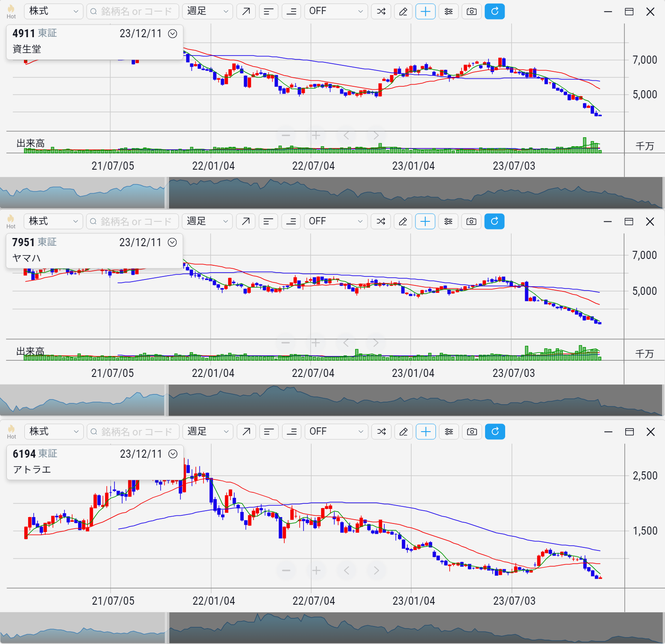
Task: Click the refresh button in the 資生堂 chart toolbar
Action: [494, 12]
